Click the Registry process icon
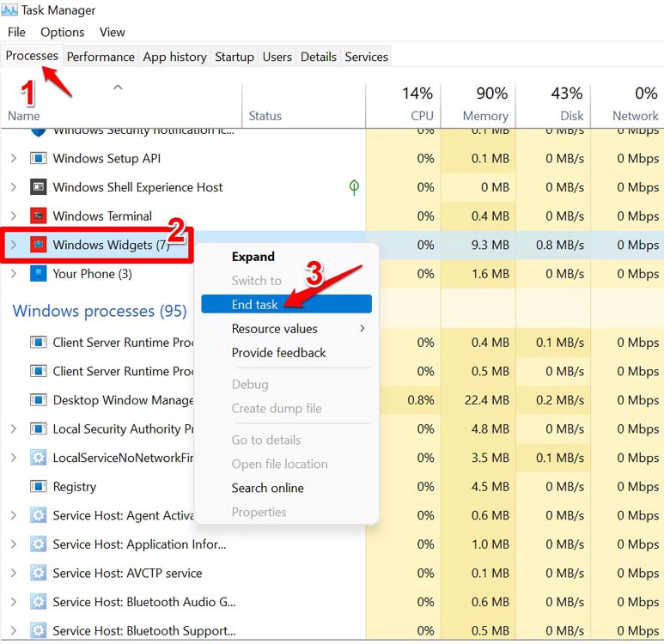 point(38,487)
